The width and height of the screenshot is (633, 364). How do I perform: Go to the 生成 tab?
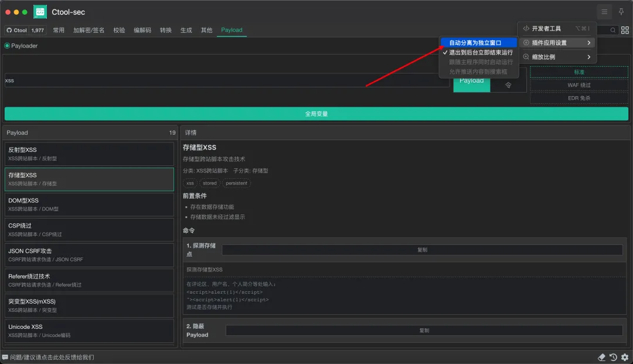186,30
